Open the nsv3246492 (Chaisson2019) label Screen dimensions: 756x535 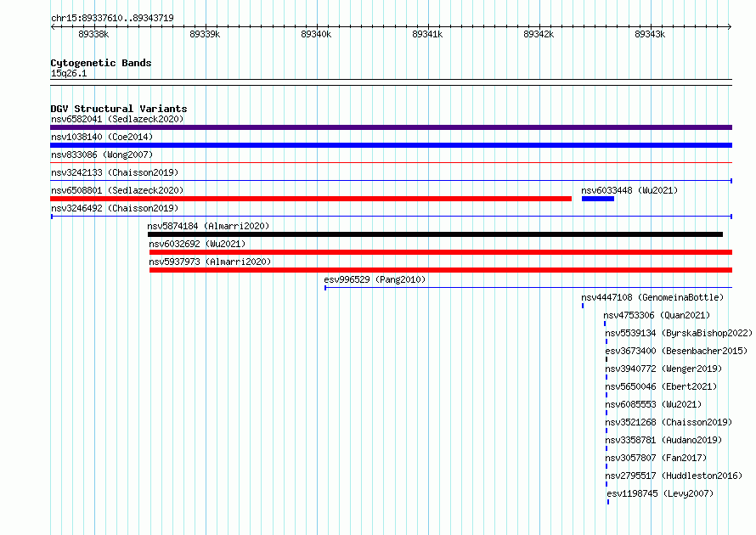[x=115, y=208]
